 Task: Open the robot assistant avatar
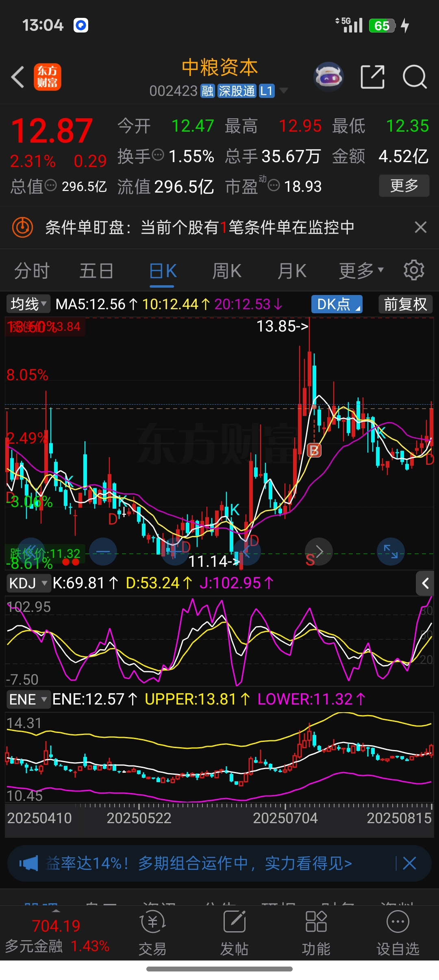click(328, 76)
